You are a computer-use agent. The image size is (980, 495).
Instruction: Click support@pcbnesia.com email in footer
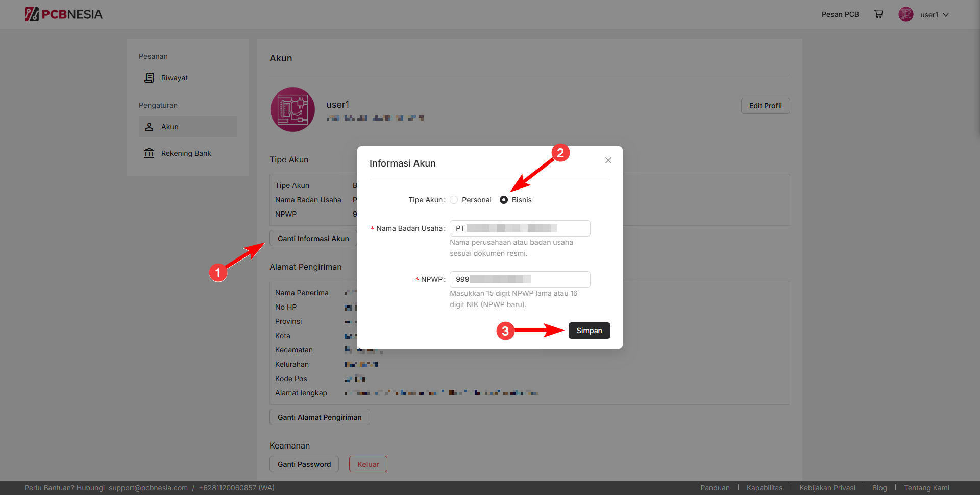pos(148,488)
